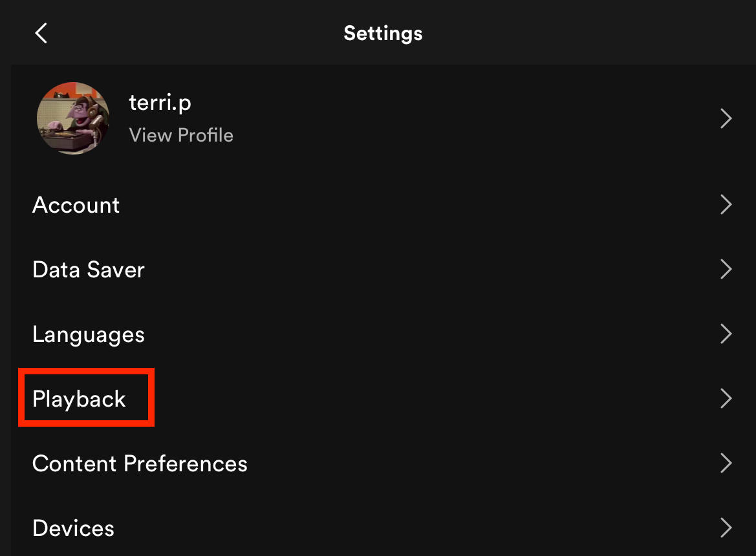
Task: Click the chevron beside Devices
Action: pyautogui.click(x=726, y=528)
